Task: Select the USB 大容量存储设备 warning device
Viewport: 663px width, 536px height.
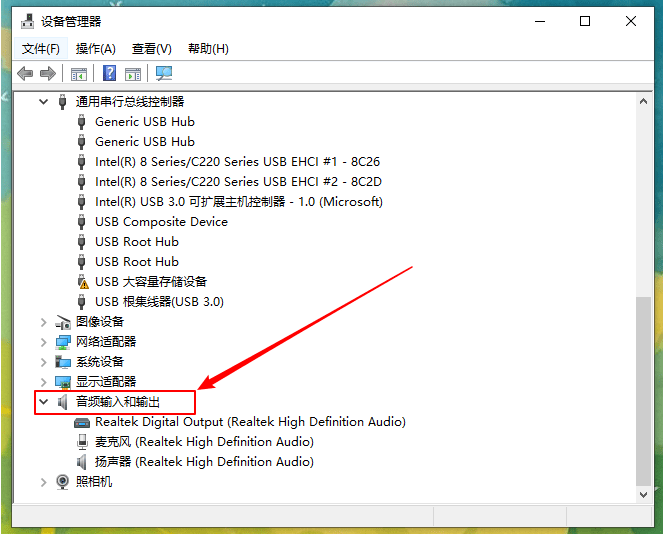Action: click(151, 282)
